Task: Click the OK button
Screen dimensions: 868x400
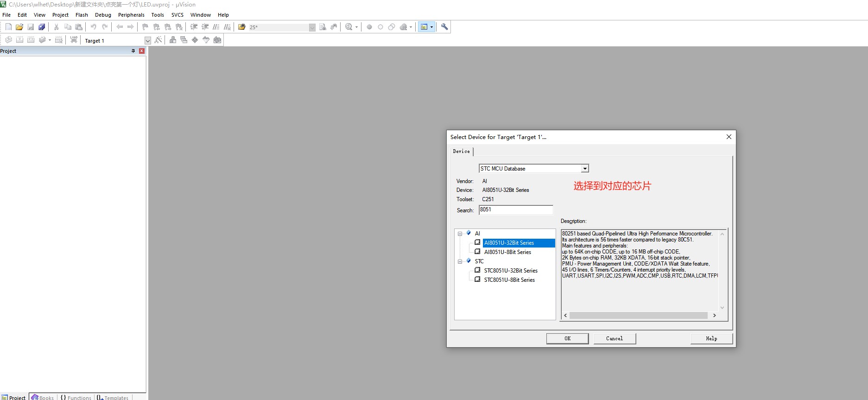Action: [567, 338]
